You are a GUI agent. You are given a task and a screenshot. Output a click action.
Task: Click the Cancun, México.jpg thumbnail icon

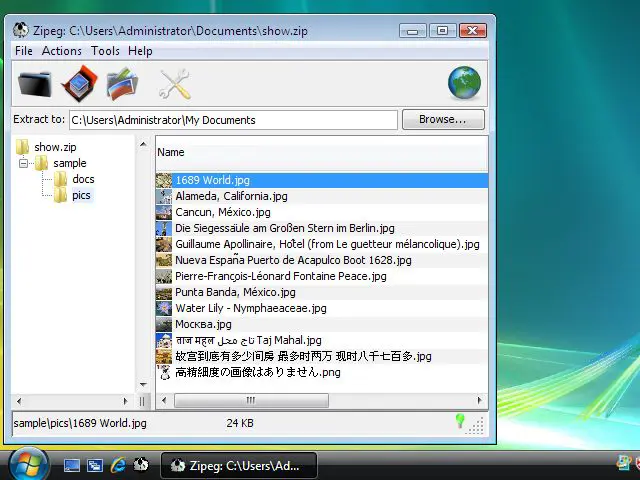pos(164,212)
